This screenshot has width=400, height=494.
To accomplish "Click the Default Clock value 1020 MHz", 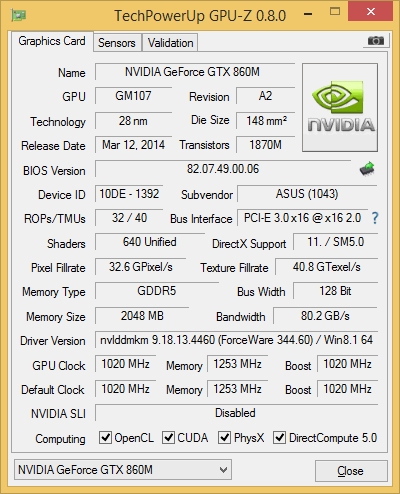I will pos(125,389).
